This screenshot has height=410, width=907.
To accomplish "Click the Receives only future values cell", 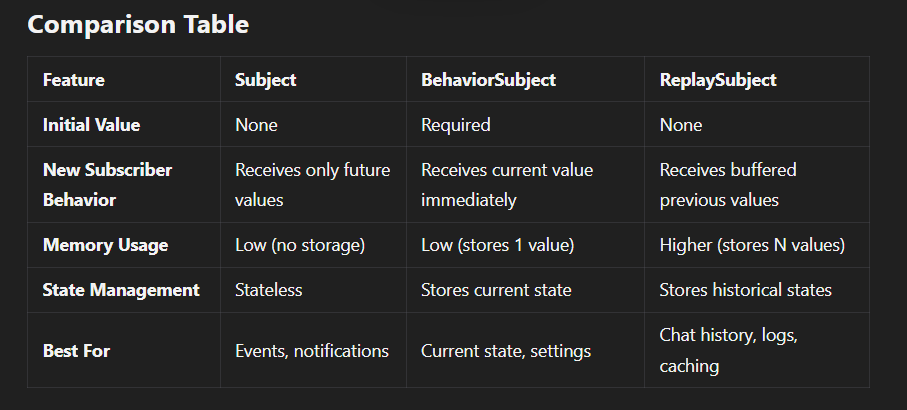I will 312,185.
